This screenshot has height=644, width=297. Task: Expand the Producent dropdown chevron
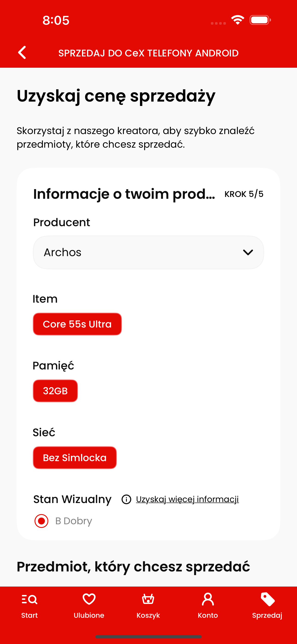pos(248,252)
